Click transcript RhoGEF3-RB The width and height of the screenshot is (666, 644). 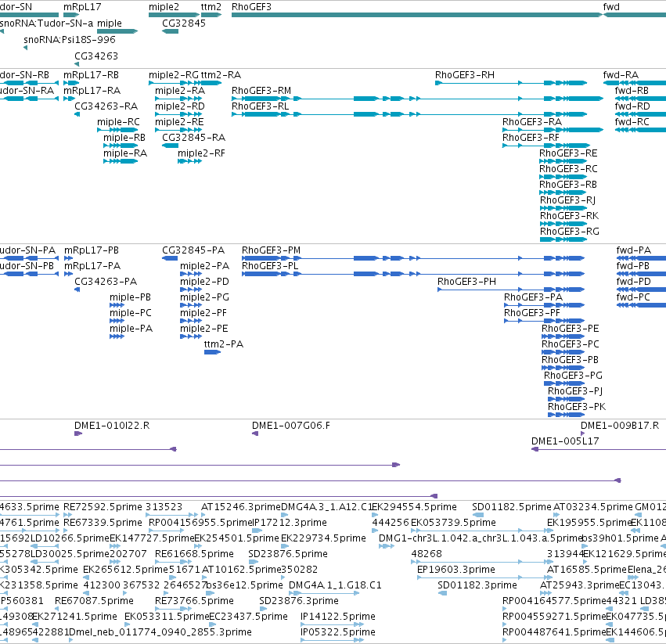pos(563,192)
